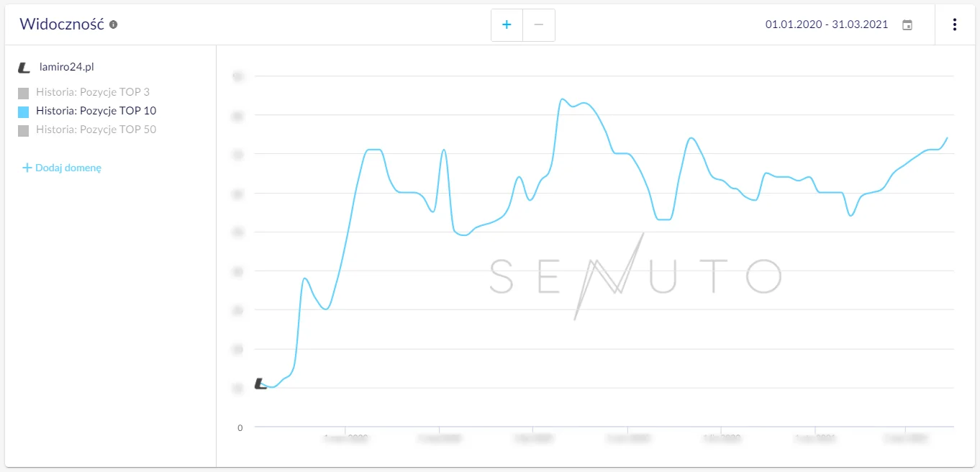Image resolution: width=980 pixels, height=472 pixels.
Task: Select the lamiro24.pl domain name
Action: tap(66, 67)
